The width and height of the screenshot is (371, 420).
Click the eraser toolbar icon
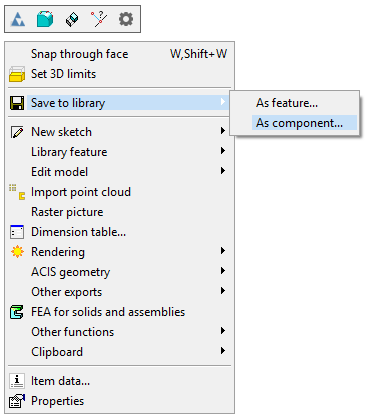[x=72, y=19]
